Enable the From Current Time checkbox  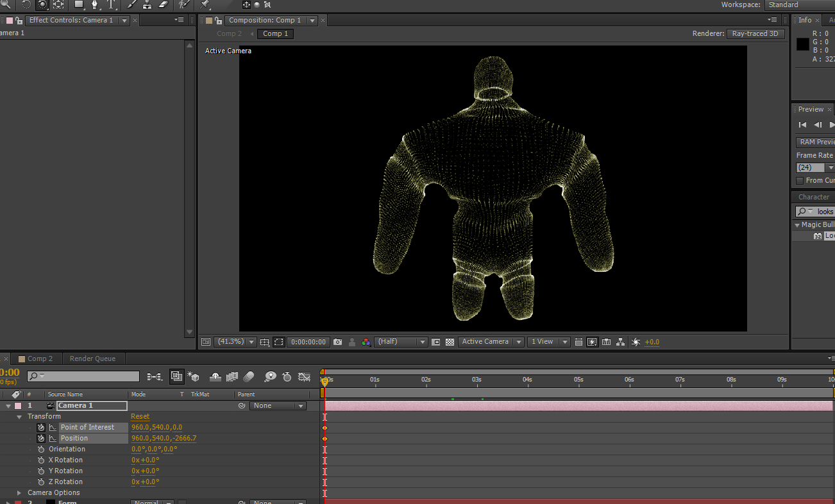[800, 181]
